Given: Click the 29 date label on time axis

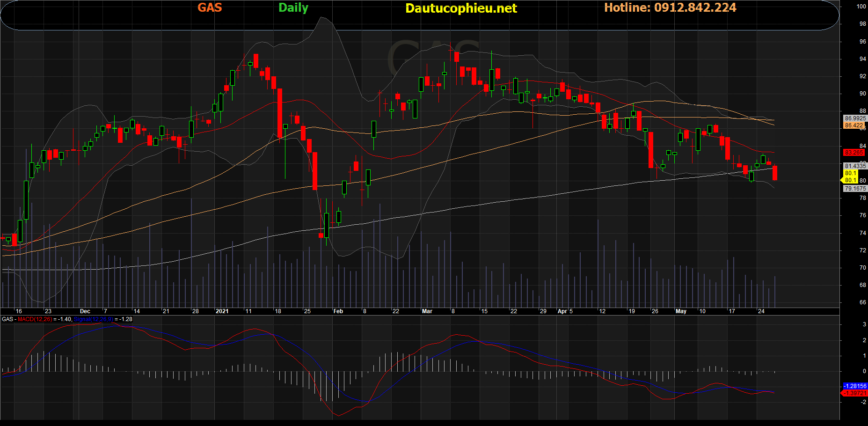Looking at the screenshot, I should tap(543, 311).
